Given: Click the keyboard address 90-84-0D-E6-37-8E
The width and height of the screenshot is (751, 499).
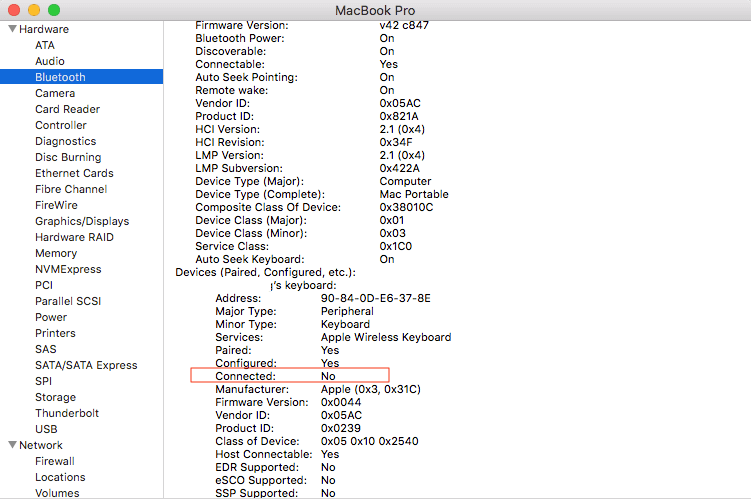Looking at the screenshot, I should (376, 298).
